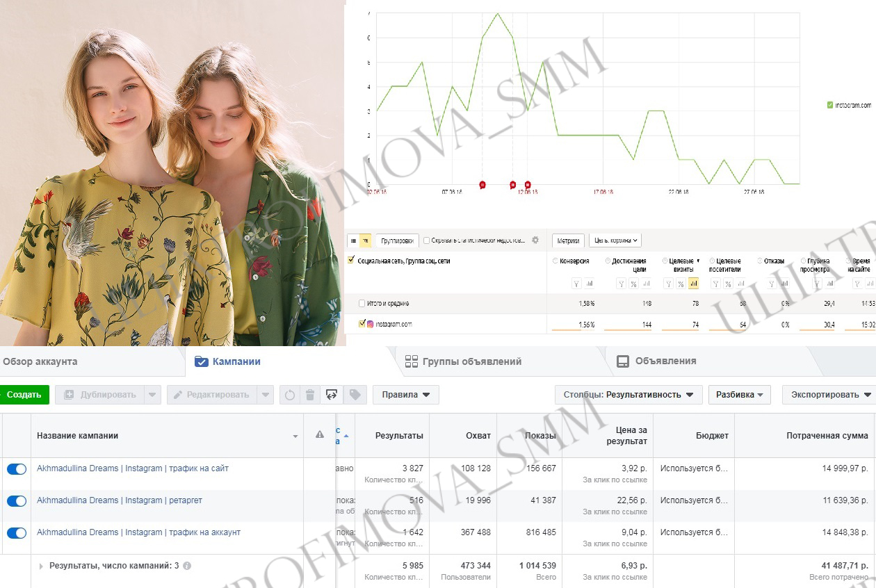This screenshot has width=876, height=588.
Task: Uncheck the instagram.com row checkbox
Action: tap(362, 324)
